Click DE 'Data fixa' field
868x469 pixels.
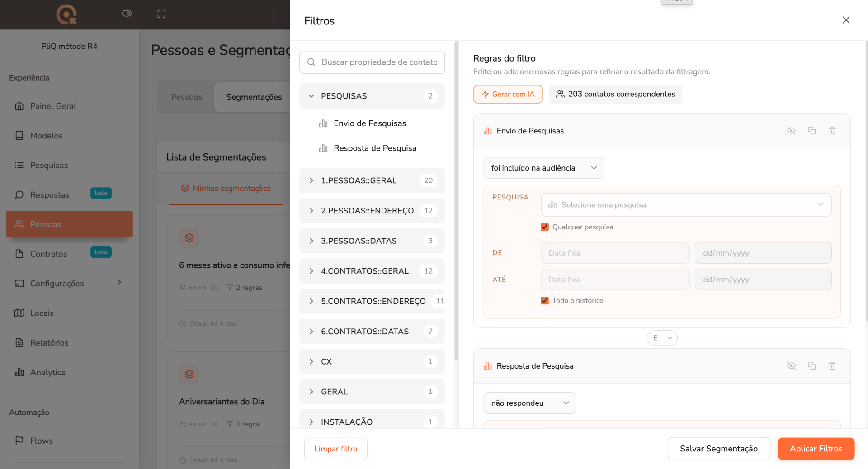click(x=615, y=253)
